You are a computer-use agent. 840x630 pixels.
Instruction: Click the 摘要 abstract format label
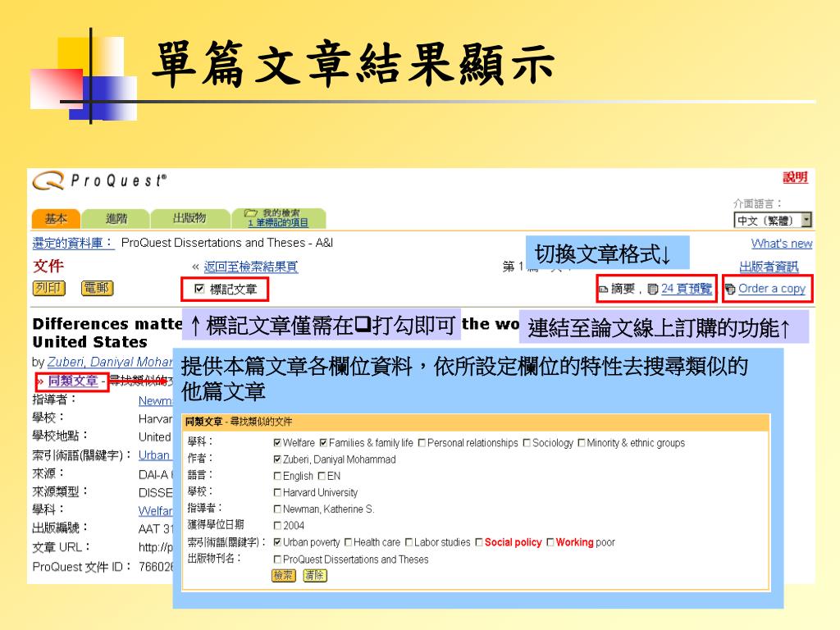point(623,289)
